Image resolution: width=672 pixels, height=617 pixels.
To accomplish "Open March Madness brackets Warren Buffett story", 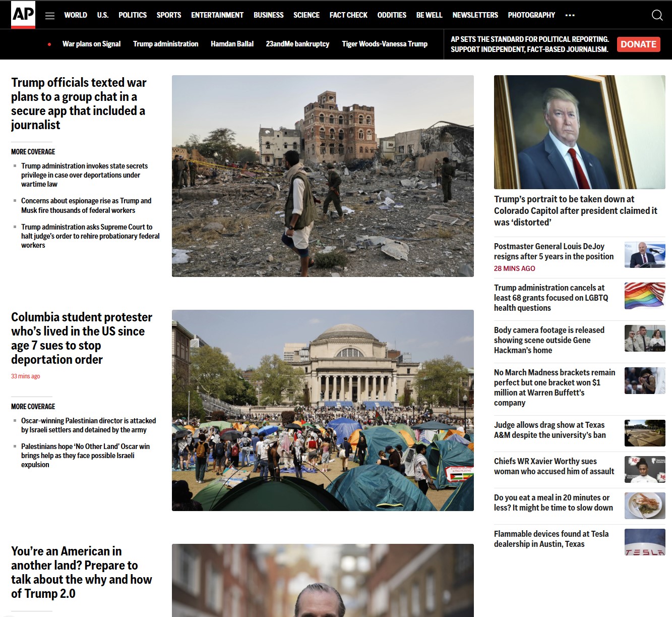I will pyautogui.click(x=555, y=387).
